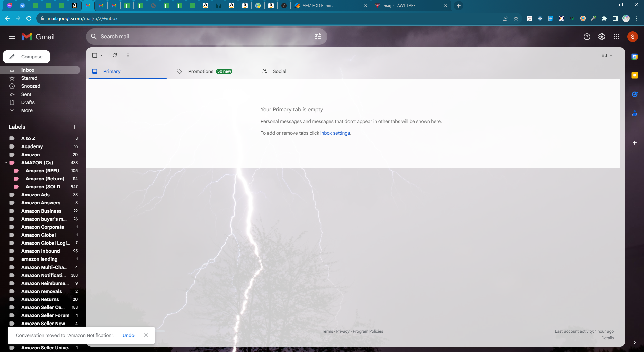Open the A to Z label
The height and width of the screenshot is (352, 644).
tap(40, 138)
